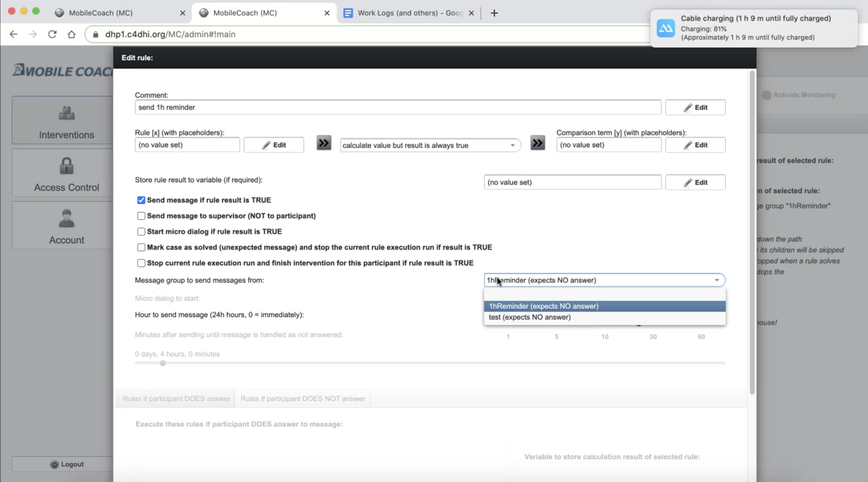Image resolution: width=868 pixels, height=482 pixels.
Task: Switch to Rules if participant DOES NOT answer tab
Action: [303, 398]
